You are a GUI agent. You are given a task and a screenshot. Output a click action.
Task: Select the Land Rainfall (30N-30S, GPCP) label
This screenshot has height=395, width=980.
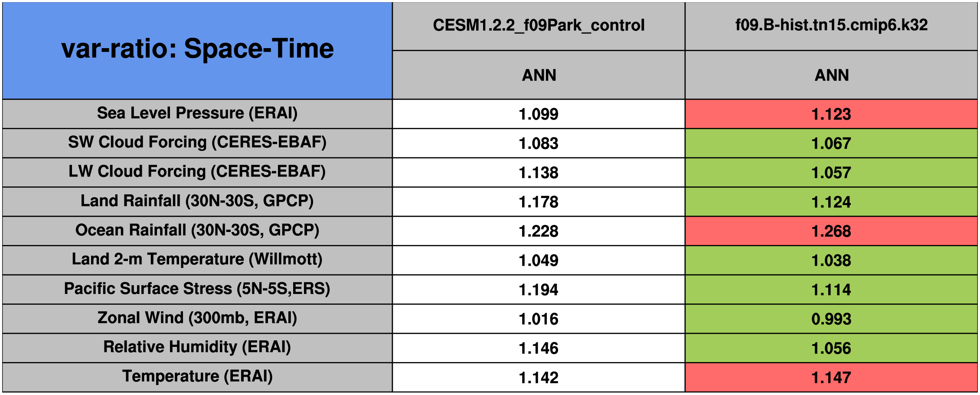tap(197, 201)
